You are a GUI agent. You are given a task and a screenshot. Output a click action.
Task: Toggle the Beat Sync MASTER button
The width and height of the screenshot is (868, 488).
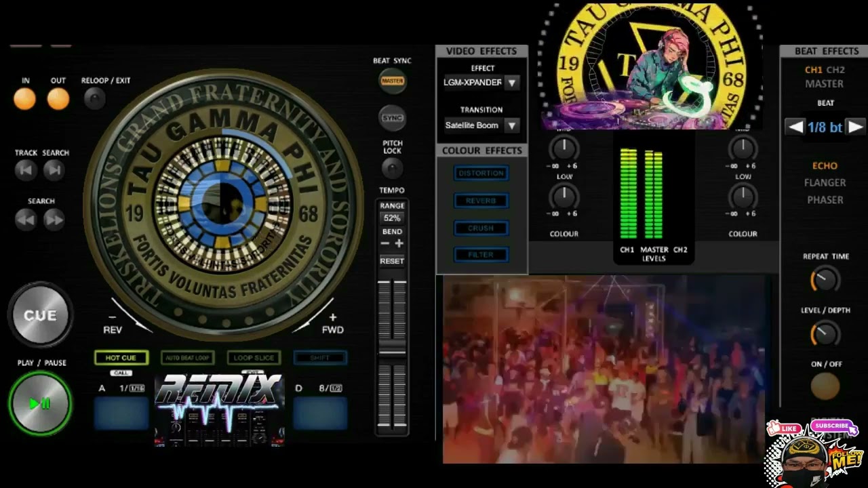click(x=392, y=81)
